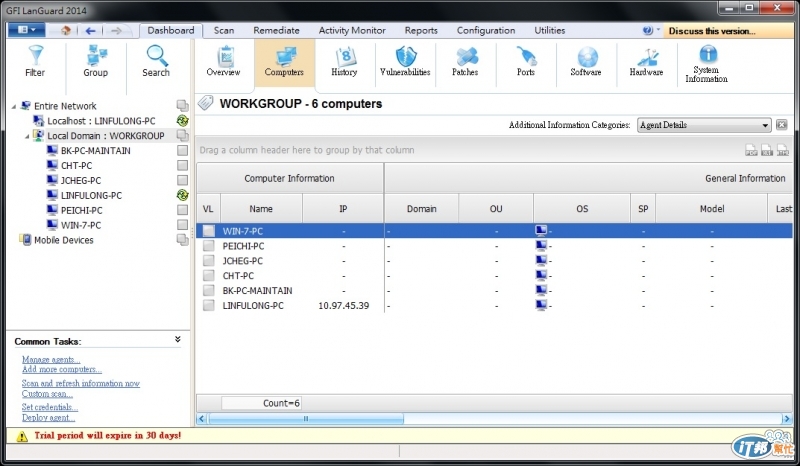Click the rightmost export icon above table
The height and width of the screenshot is (466, 800).
[x=783, y=150]
